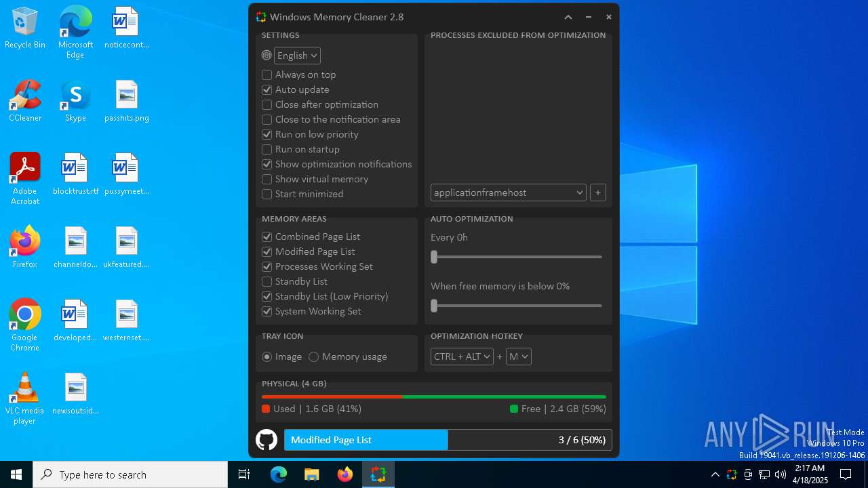Image resolution: width=868 pixels, height=488 pixels.
Task: Open the English language dropdown
Action: click(297, 56)
